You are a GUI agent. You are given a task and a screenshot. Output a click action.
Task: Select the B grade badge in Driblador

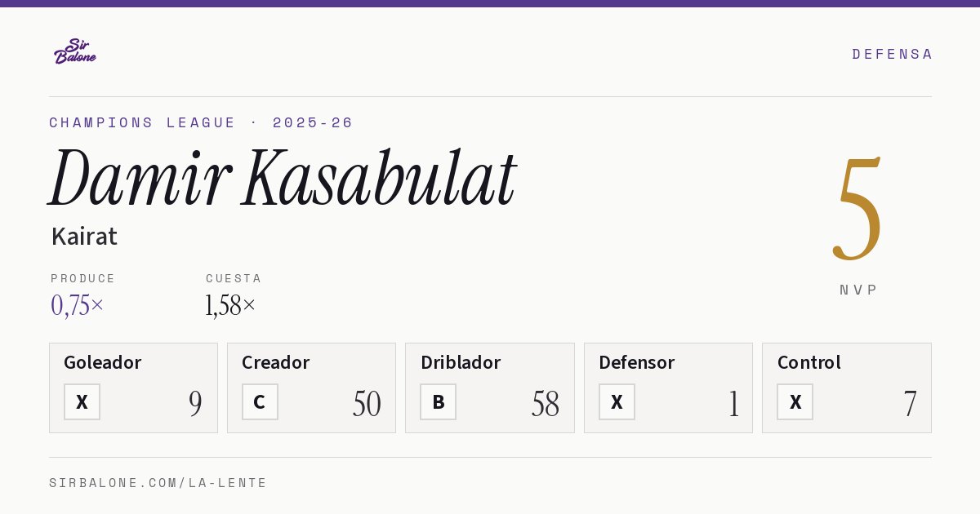pos(438,401)
